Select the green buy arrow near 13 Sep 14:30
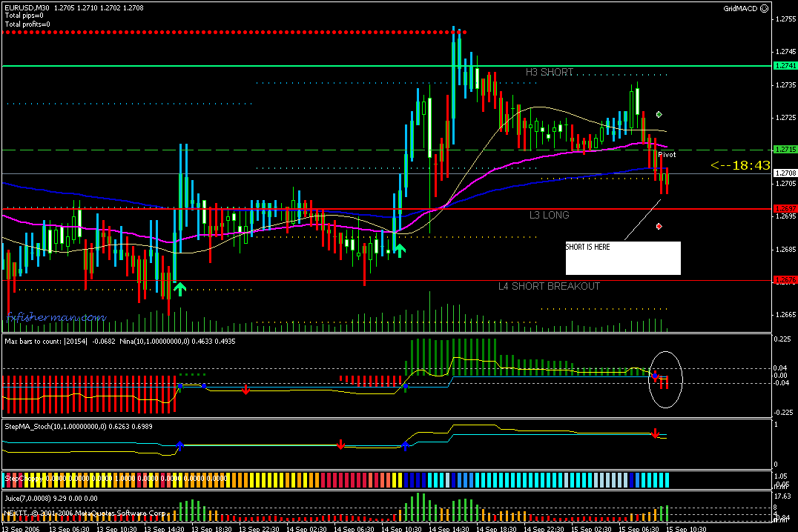Viewport: 798px width, 532px height. 179,289
